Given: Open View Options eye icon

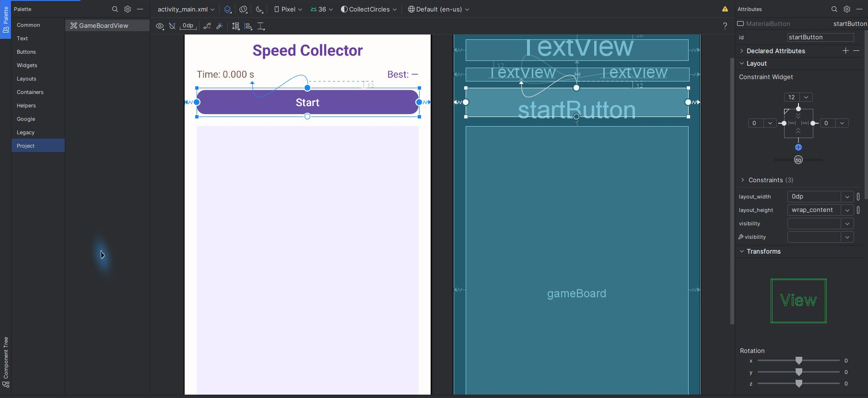Looking at the screenshot, I should tap(160, 26).
